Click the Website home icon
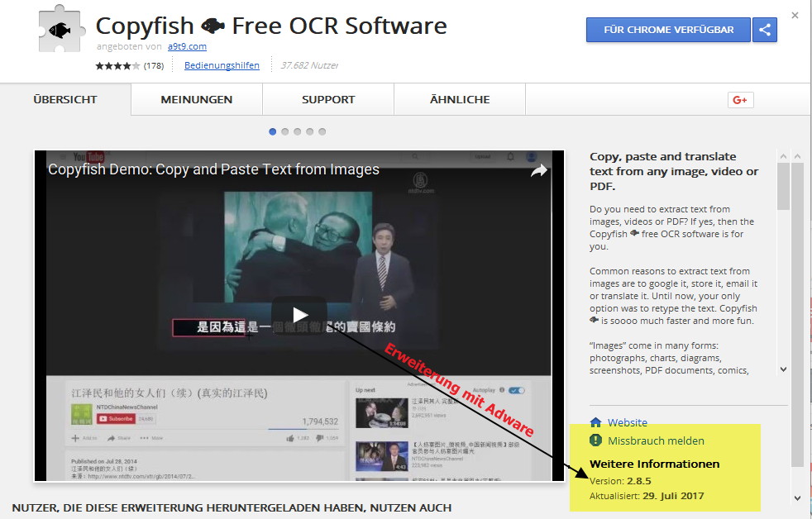812x519 pixels. [595, 422]
